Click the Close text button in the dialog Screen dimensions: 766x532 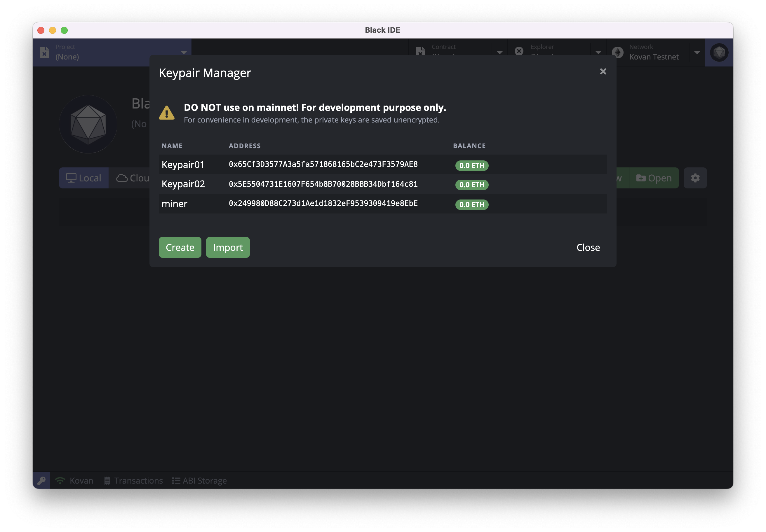pyautogui.click(x=588, y=247)
